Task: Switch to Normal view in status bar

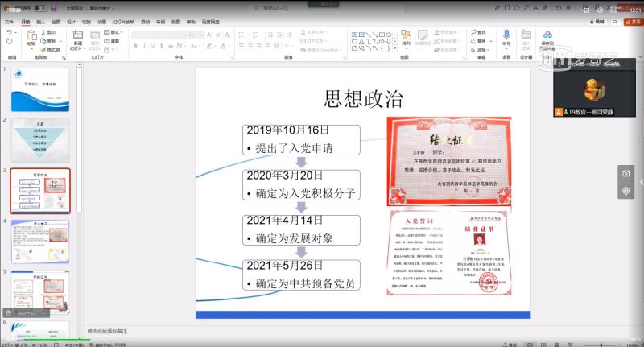Action: pos(530,345)
